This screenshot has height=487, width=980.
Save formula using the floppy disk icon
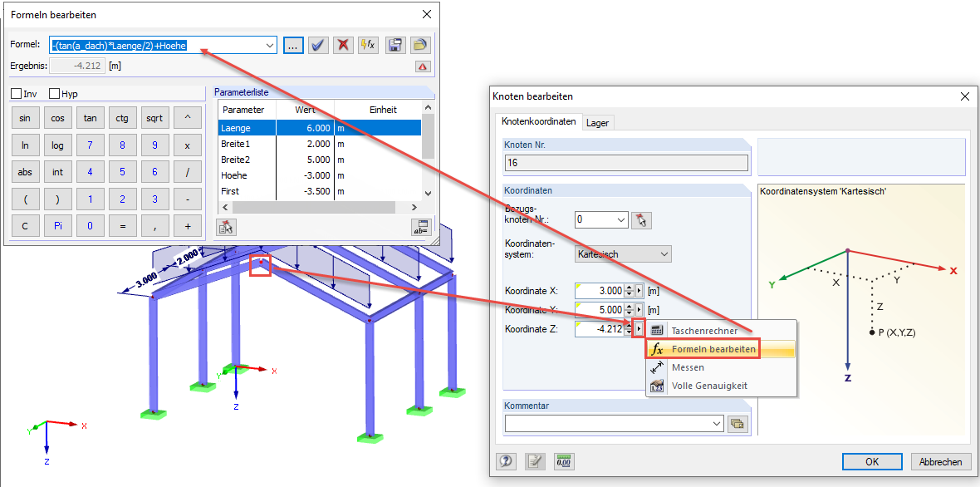[395, 45]
